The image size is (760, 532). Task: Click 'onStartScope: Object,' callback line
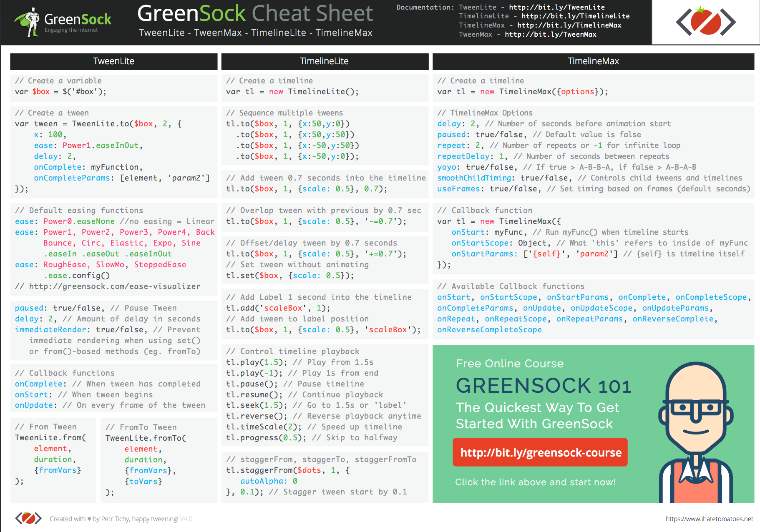pyautogui.click(x=600, y=243)
